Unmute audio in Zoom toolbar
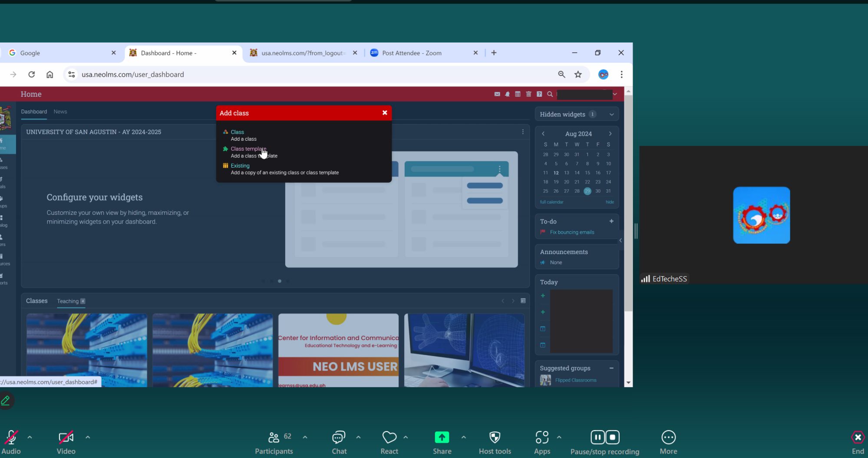868x458 pixels. pos(11,442)
